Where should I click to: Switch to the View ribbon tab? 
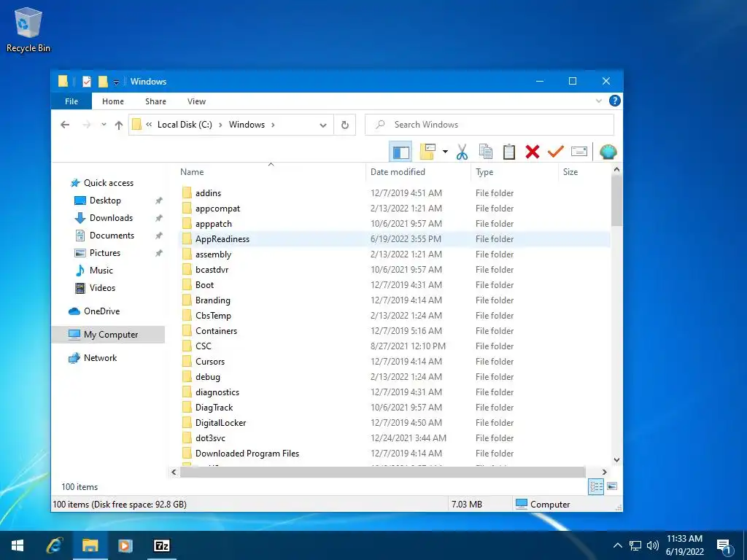coord(196,101)
